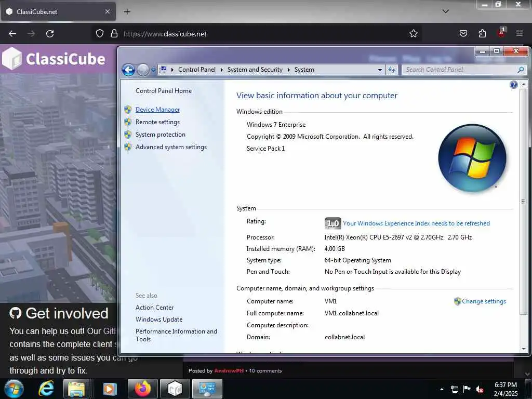Expand the list all tabs chevron
This screenshot has width=532, height=399.
[x=446, y=11]
